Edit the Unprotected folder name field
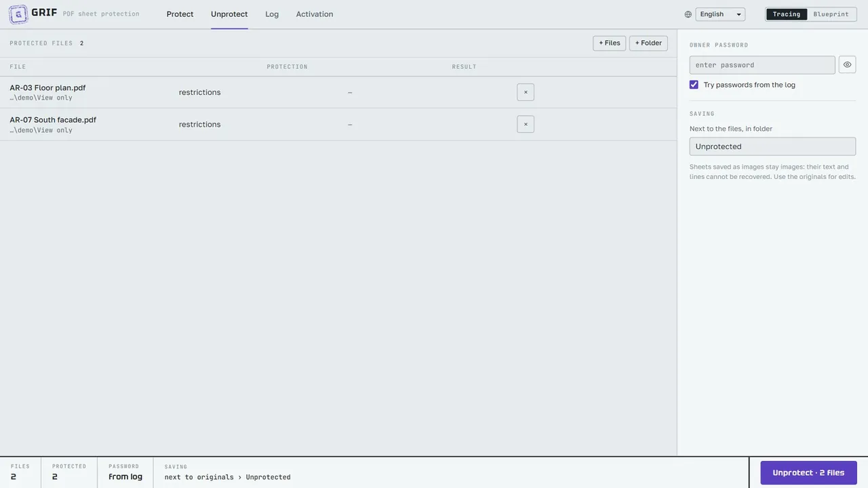Screen dimensions: 868x488 (773, 146)
